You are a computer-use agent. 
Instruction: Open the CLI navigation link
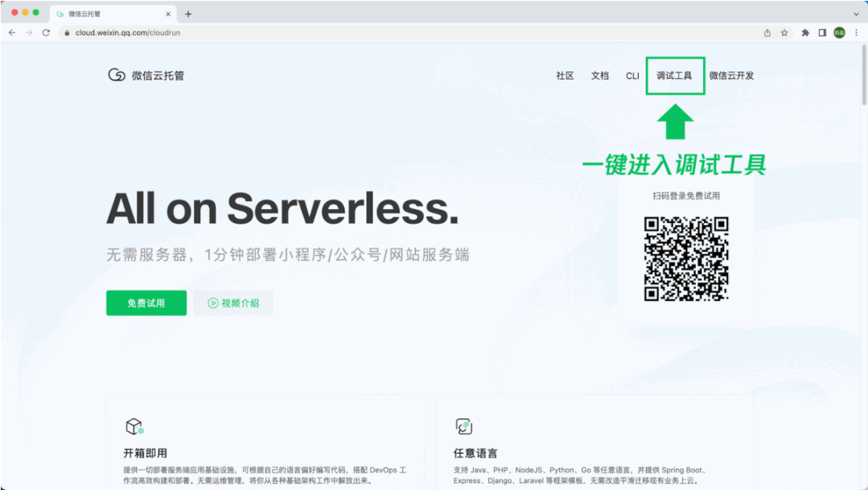[x=632, y=76]
